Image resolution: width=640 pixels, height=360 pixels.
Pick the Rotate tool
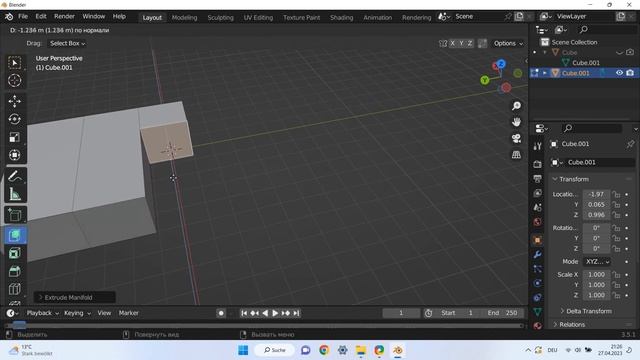pyautogui.click(x=15, y=119)
